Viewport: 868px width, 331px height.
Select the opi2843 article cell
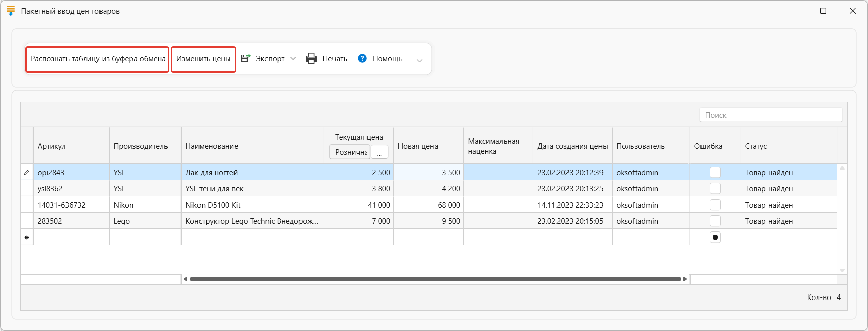pyautogui.click(x=71, y=172)
